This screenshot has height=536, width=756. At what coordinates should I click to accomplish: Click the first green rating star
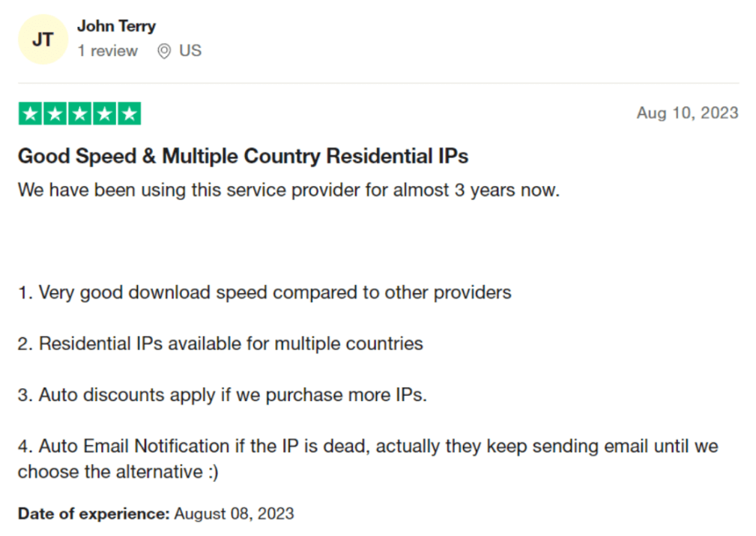tap(30, 114)
